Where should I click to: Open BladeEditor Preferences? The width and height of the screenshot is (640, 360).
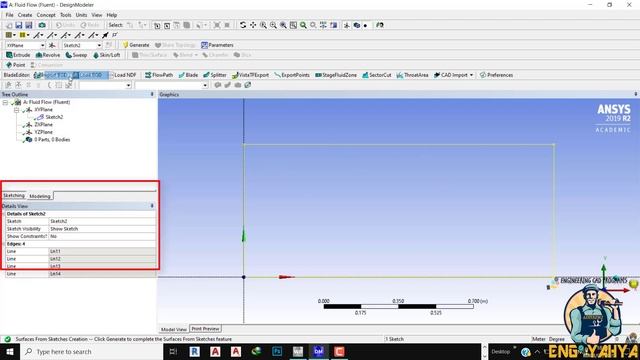click(496, 75)
